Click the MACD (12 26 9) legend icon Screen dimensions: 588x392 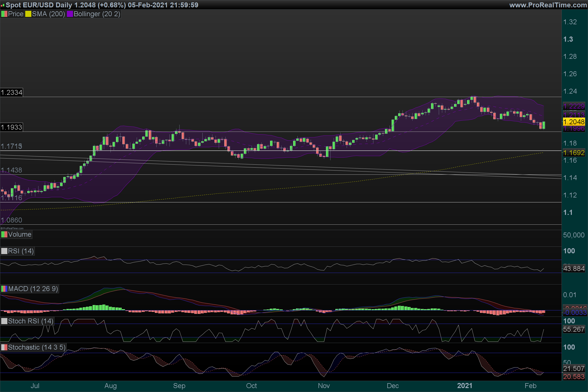[x=4, y=289]
